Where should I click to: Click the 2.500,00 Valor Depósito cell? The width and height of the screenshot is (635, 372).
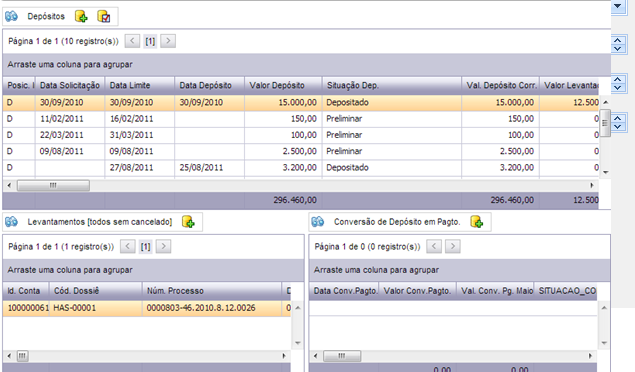pyautogui.click(x=283, y=151)
